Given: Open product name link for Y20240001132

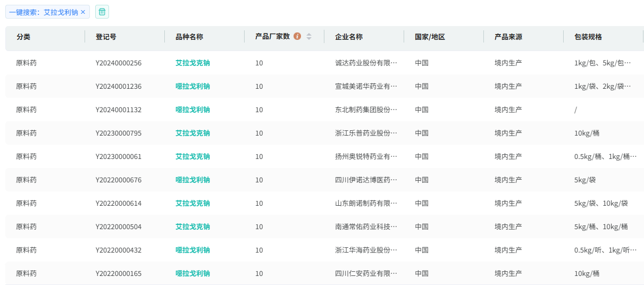Looking at the screenshot, I should [x=193, y=110].
